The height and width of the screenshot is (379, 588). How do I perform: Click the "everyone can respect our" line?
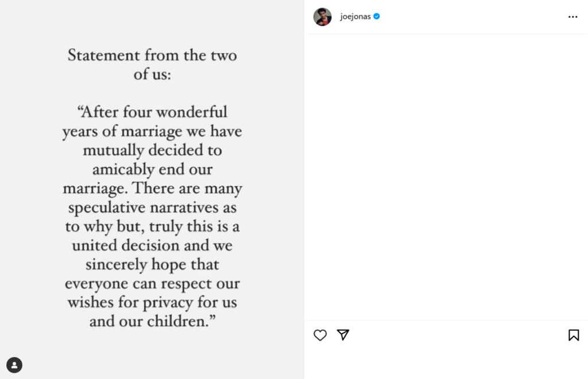[152, 284]
